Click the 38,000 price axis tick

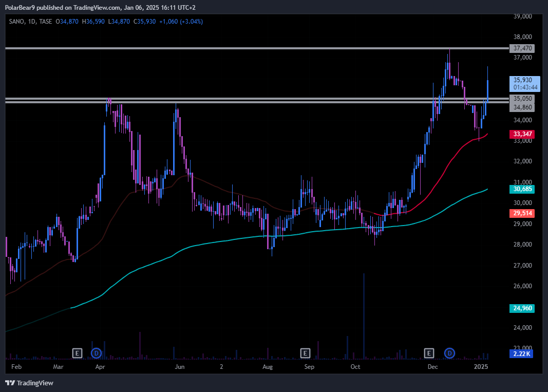pyautogui.click(x=522, y=36)
